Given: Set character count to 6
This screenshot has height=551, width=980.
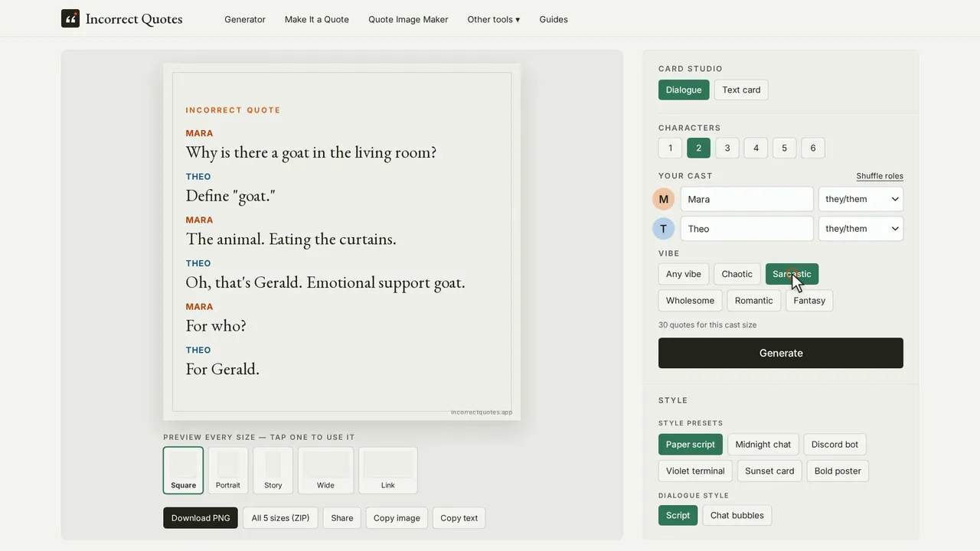Looking at the screenshot, I should 813,148.
